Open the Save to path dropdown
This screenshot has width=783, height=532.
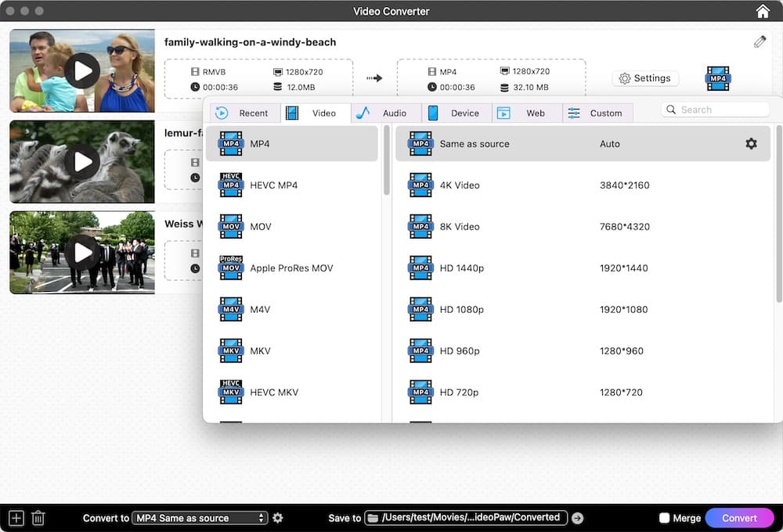click(x=466, y=518)
